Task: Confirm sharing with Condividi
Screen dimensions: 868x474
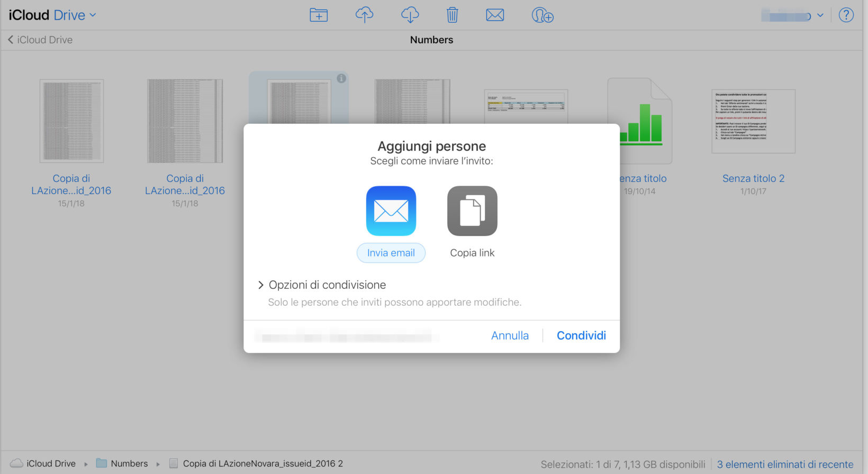Action: point(581,335)
